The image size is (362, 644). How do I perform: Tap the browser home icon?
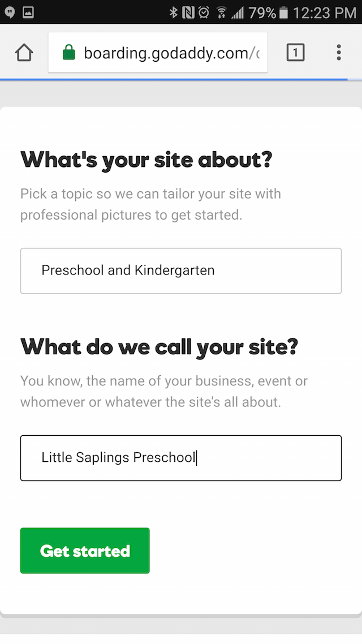[24, 53]
